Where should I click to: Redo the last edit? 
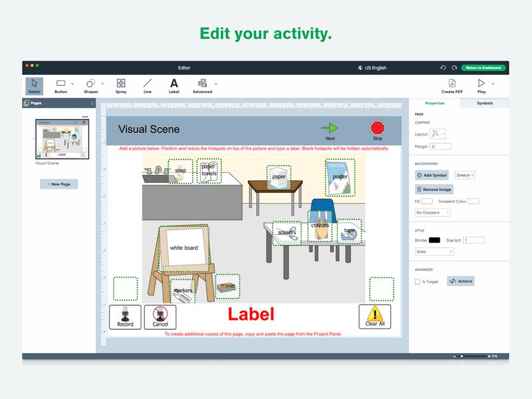click(454, 68)
